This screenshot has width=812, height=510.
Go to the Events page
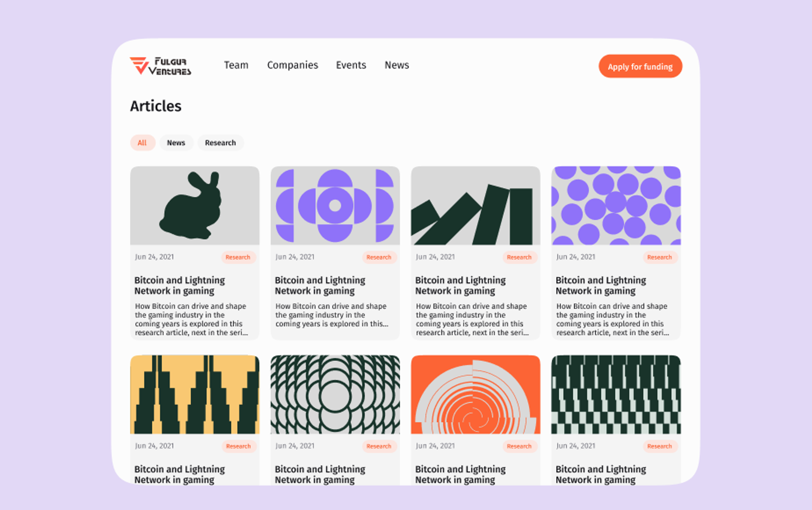tap(351, 65)
